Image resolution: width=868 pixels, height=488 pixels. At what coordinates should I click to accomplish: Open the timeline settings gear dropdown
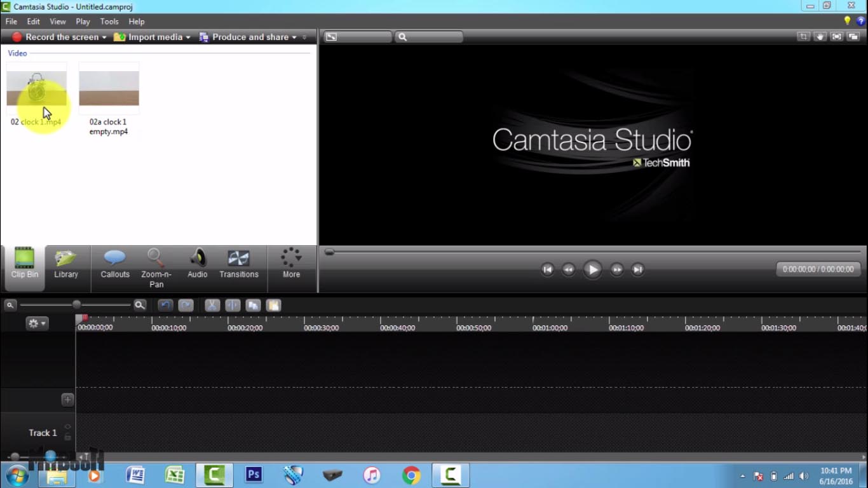tap(36, 323)
